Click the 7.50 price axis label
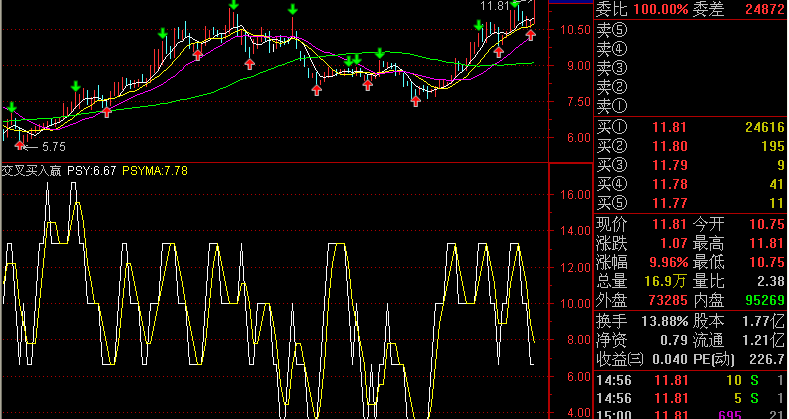789x419 pixels. tap(579, 102)
